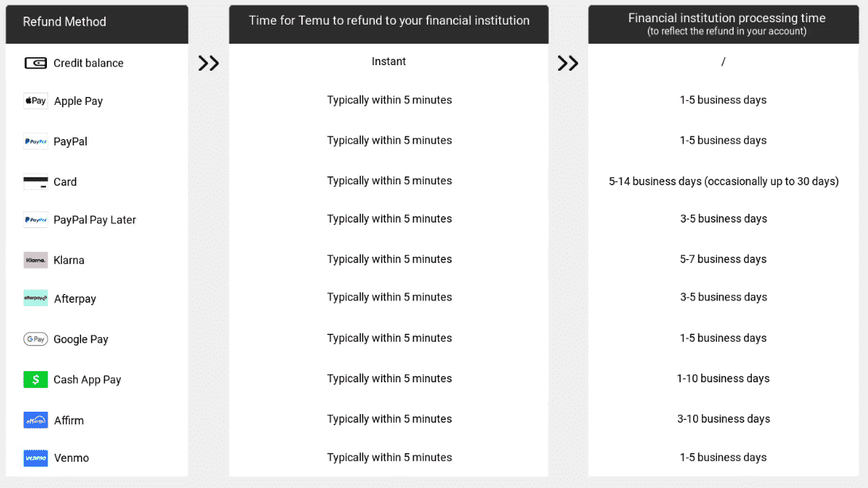Click the Apple Pay logo icon
The image size is (868, 488).
pos(36,101)
